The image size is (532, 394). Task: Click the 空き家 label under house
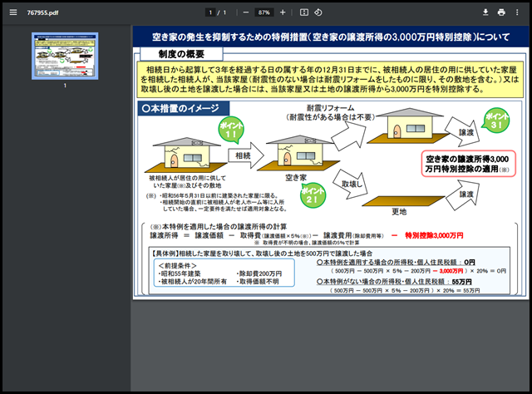296,178
